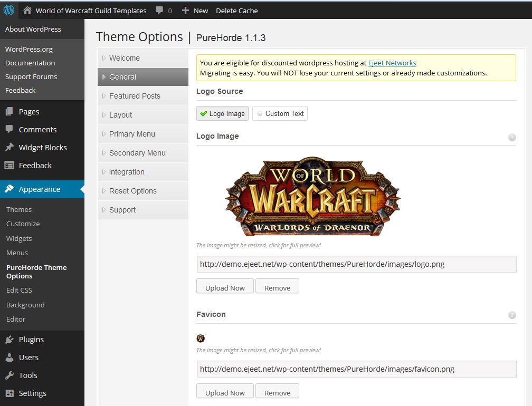Viewport: 532px width, 406px height.
Task: Click the help icon beside Logo Image
Action: (x=512, y=137)
